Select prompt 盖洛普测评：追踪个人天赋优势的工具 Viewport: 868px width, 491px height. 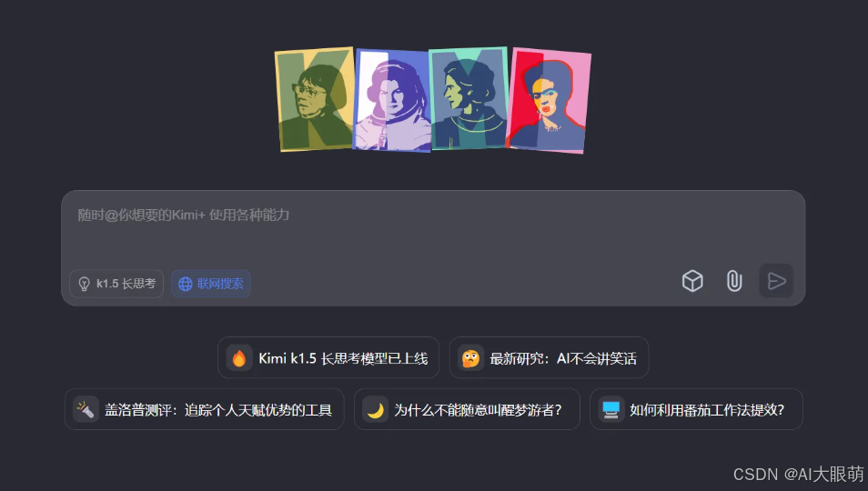[205, 409]
